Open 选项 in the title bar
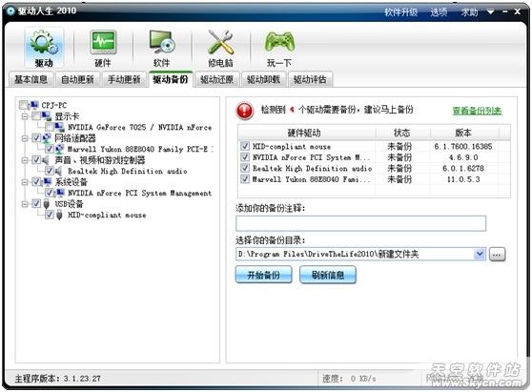This screenshot has height=392, width=532. [x=439, y=12]
